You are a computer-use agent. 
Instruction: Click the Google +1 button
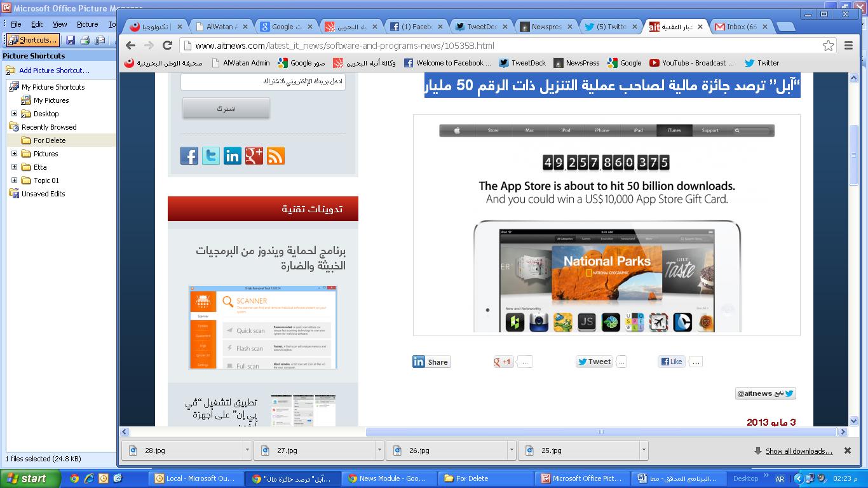coord(504,362)
